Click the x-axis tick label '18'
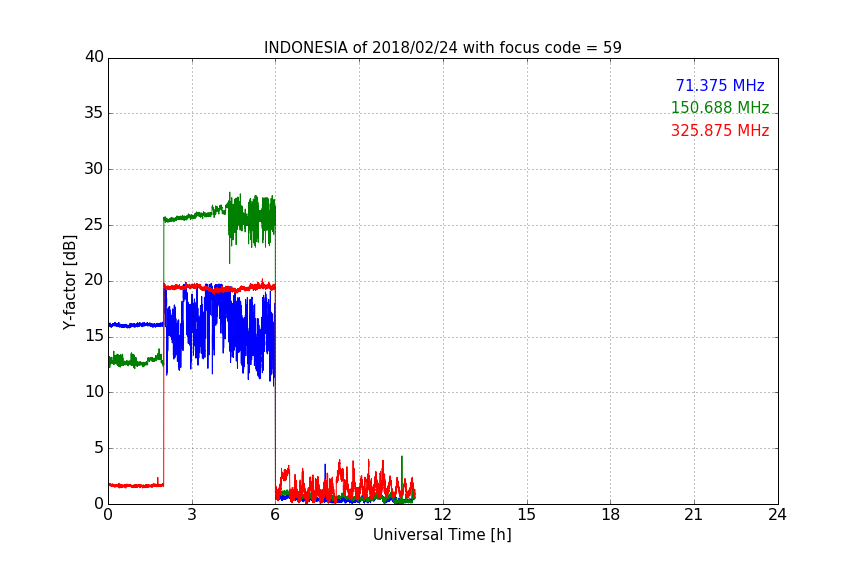Screen dimensions: 864x576 pos(611,515)
